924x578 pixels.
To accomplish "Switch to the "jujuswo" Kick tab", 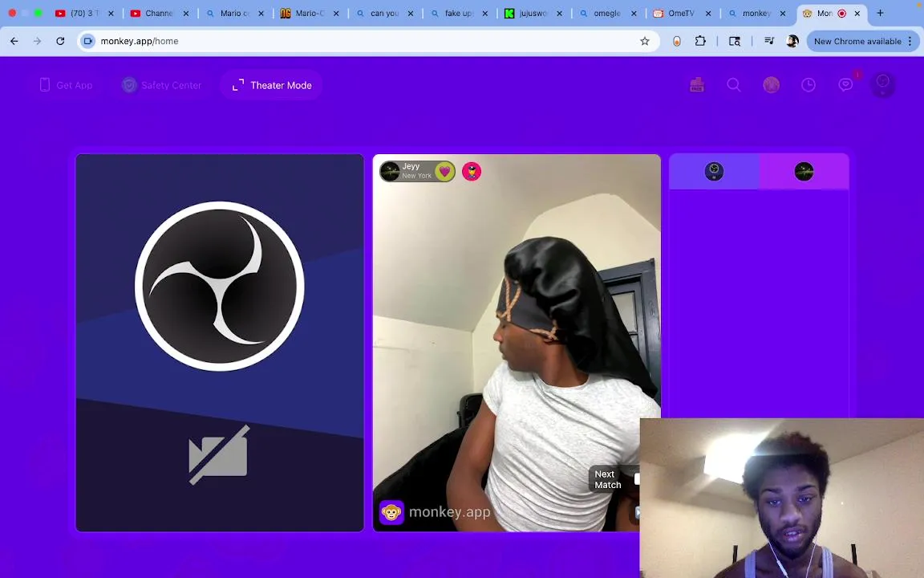I will pyautogui.click(x=533, y=13).
